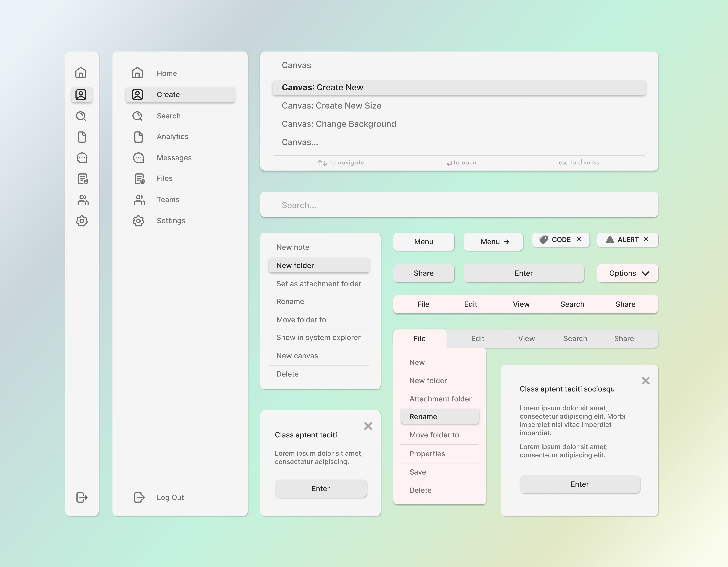Choose 'Canvas: Change Background' in the command palette

tap(339, 124)
